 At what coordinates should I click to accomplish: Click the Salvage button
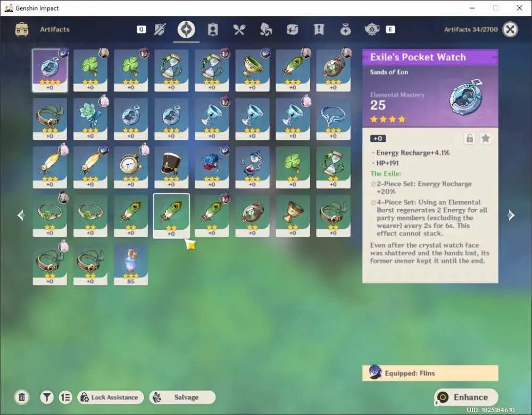click(182, 397)
